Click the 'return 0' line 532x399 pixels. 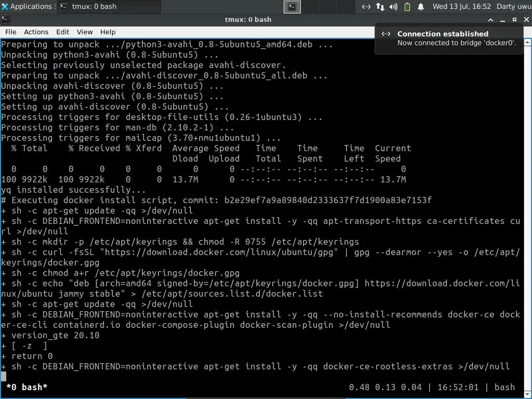27,356
